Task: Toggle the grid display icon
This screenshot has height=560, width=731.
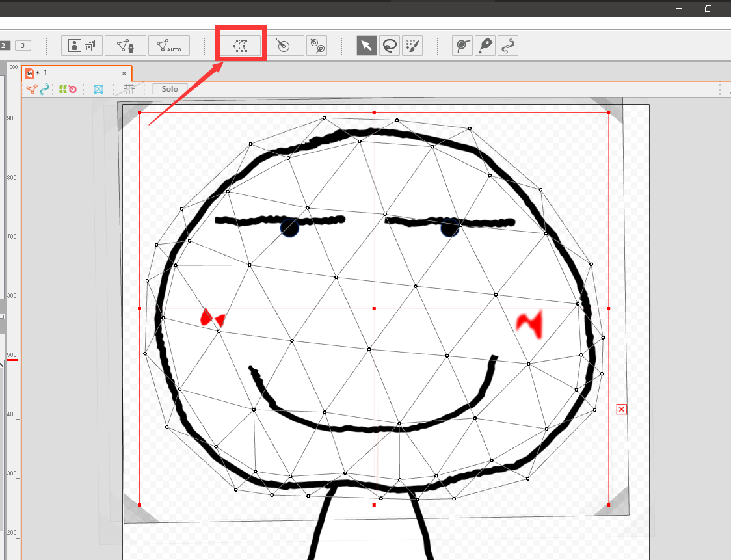Action: coord(129,89)
